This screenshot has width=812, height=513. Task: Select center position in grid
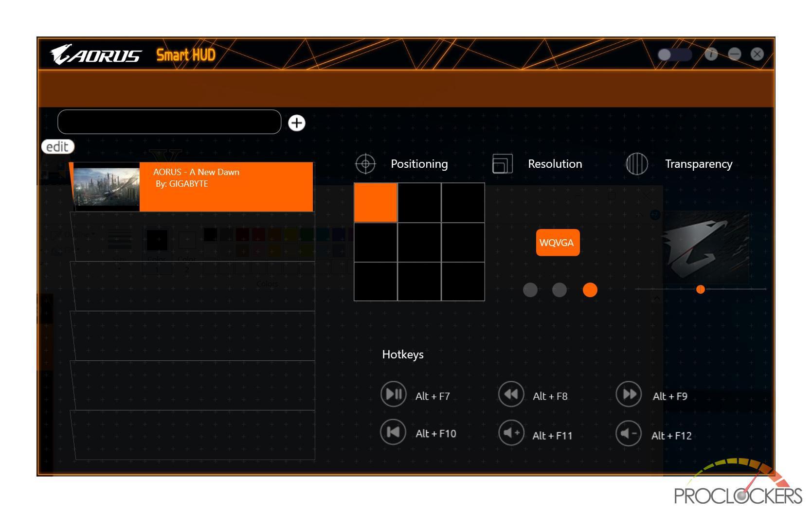click(419, 242)
